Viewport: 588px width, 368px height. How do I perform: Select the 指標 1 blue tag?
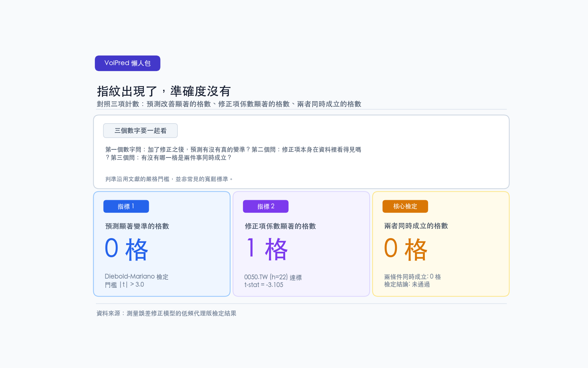pos(126,206)
